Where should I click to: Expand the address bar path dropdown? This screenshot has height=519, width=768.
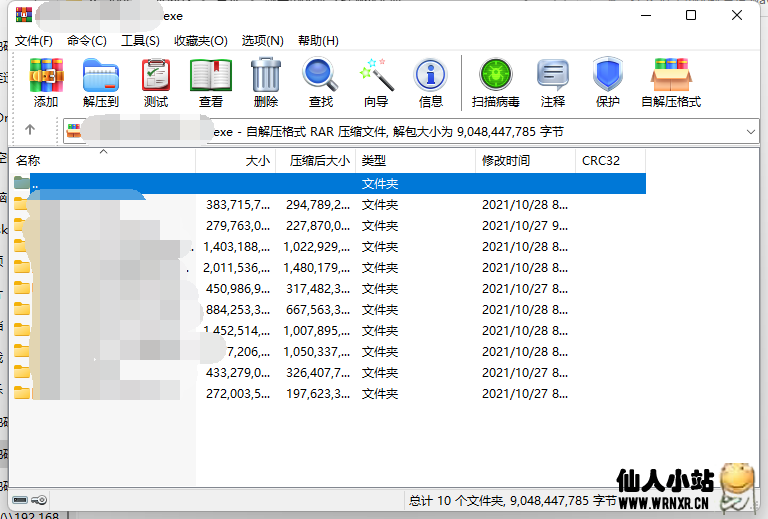coord(750,132)
